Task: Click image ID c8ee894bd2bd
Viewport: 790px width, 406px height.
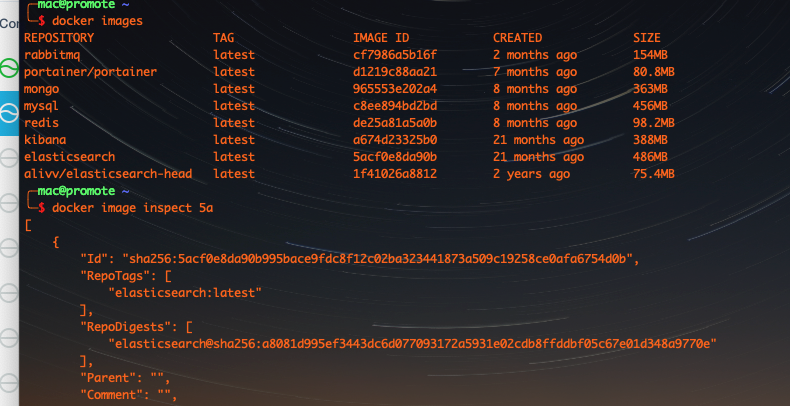Action: tap(395, 106)
